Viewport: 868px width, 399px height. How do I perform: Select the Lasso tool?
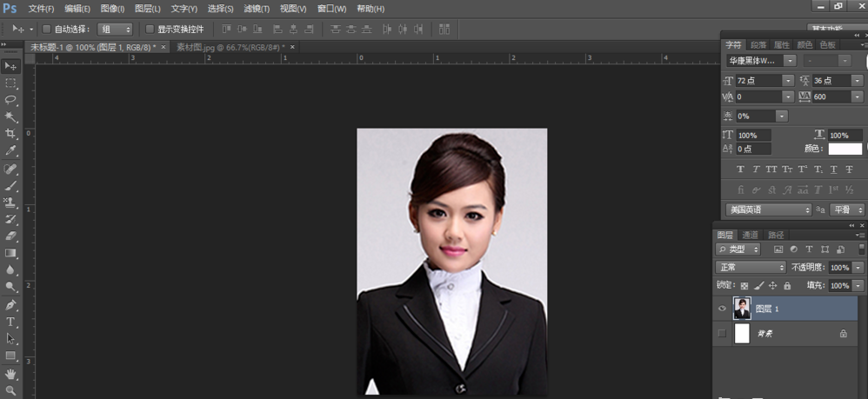click(x=10, y=100)
